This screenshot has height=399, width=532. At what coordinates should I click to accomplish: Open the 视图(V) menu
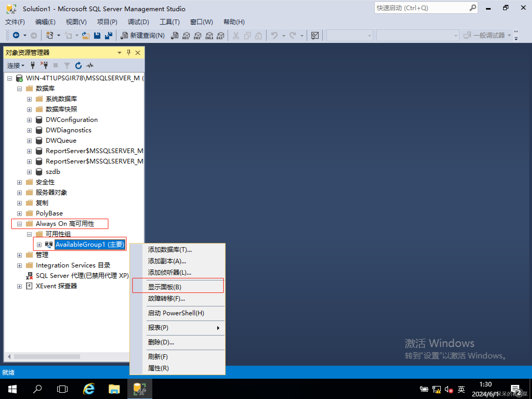[76, 22]
